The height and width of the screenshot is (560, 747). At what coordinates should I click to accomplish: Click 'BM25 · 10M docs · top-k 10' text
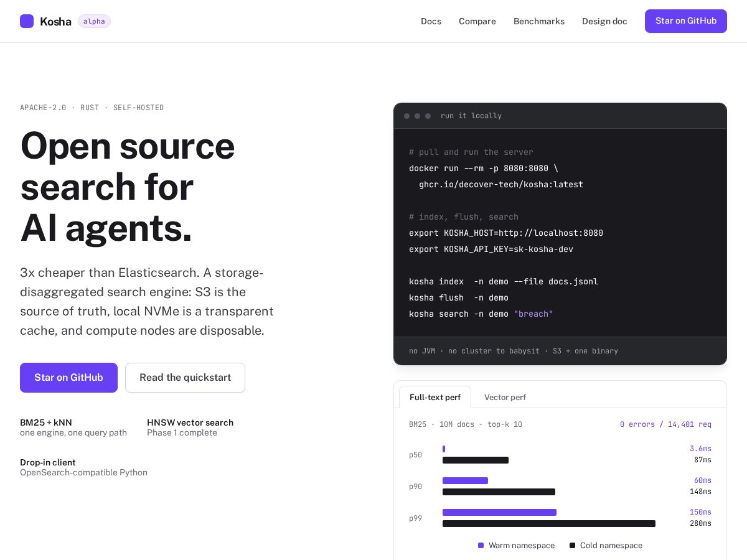(x=466, y=424)
